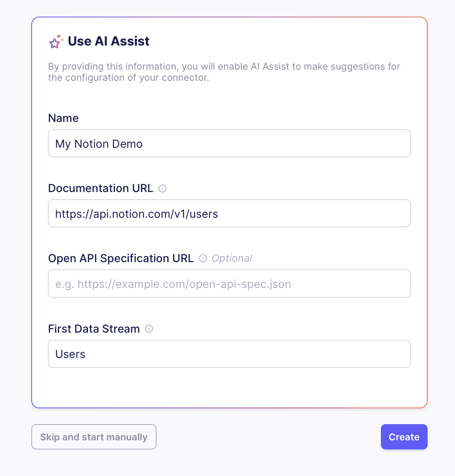455x476 pixels.
Task: Click the sparkle star icon beside Use AI Assist
Action: (55, 41)
